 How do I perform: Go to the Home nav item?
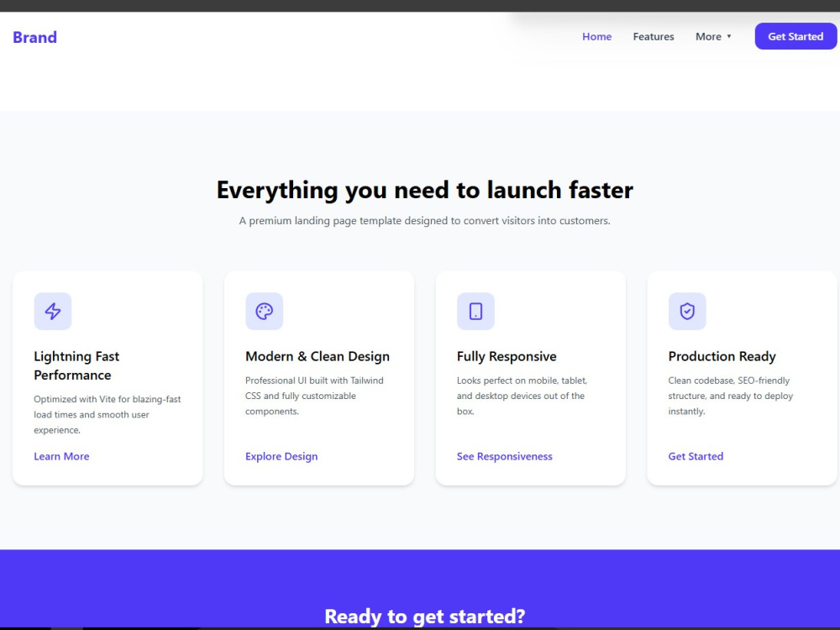pyautogui.click(x=596, y=36)
